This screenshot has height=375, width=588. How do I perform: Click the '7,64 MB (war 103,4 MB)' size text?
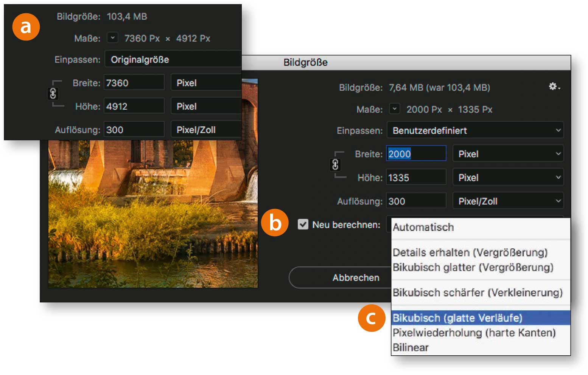(x=439, y=88)
